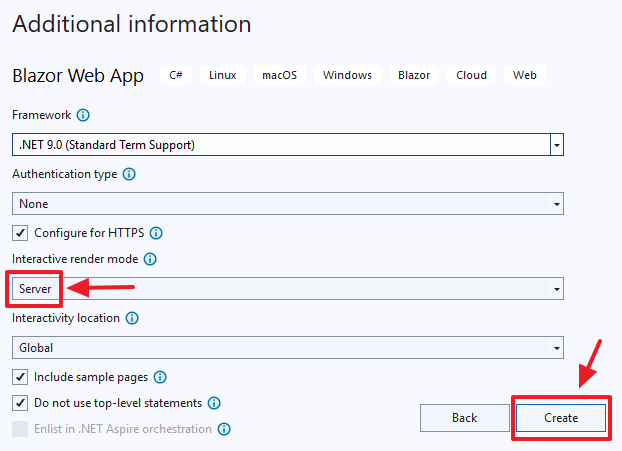Expand the Interactive render mode dropdown arrow
Screen dimensions: 622x451
[x=557, y=289]
